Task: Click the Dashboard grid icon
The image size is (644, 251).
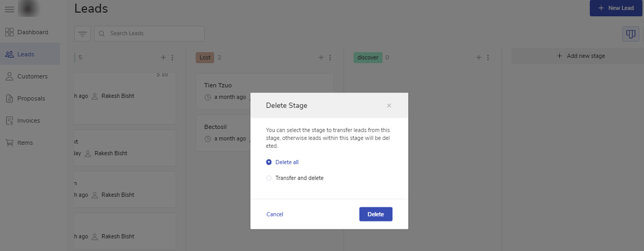Action: click(9, 32)
